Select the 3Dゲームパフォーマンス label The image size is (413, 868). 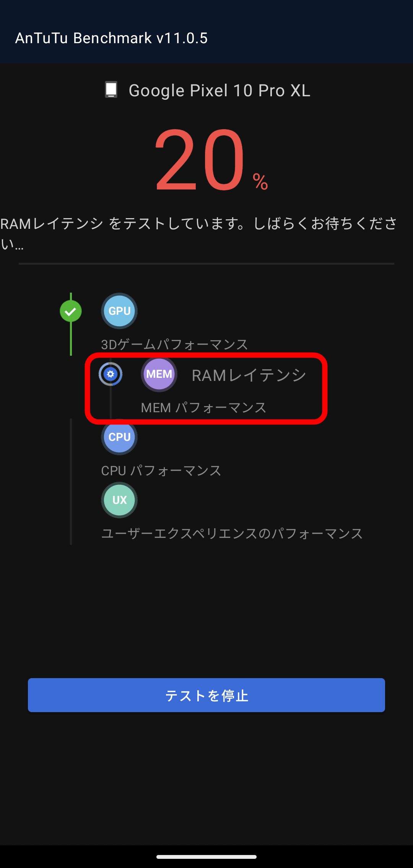[x=174, y=345]
